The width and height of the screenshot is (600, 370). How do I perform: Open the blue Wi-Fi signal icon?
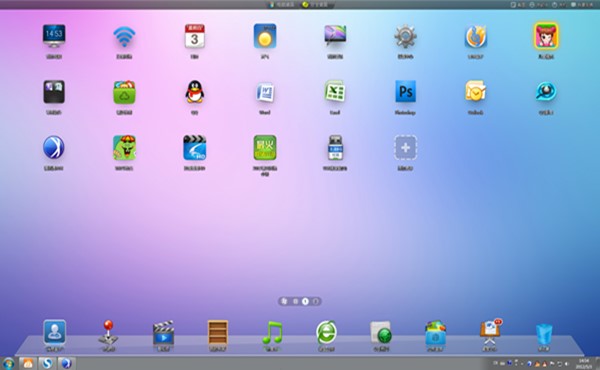[x=124, y=37]
